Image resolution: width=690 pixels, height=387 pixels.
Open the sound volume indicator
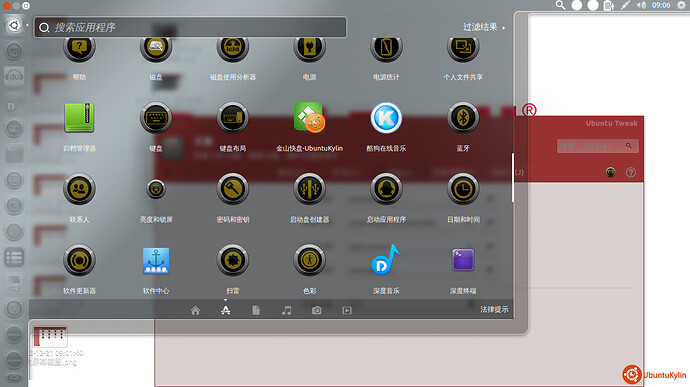(642, 5)
